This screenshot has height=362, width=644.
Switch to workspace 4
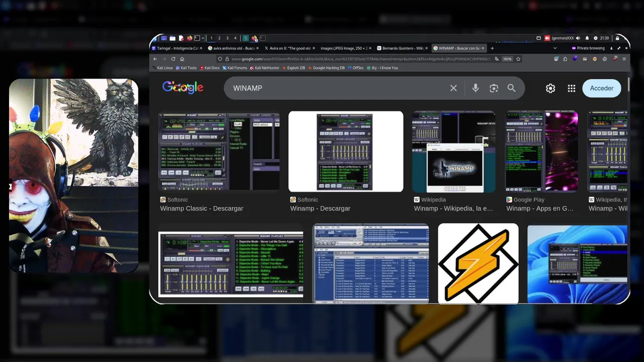[235, 38]
